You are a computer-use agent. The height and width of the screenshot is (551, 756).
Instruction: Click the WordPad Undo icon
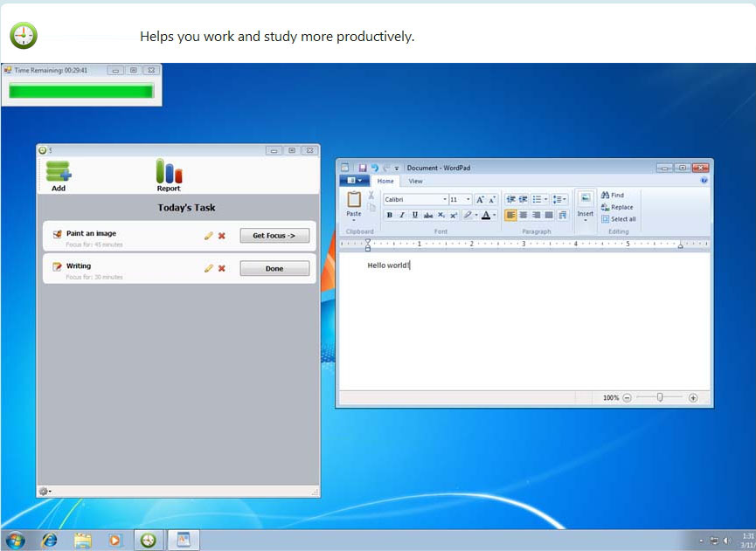[375, 168]
